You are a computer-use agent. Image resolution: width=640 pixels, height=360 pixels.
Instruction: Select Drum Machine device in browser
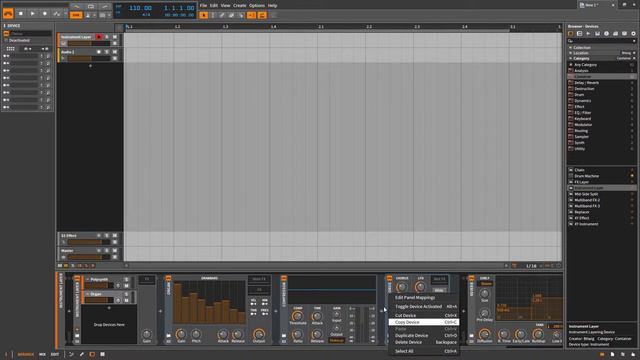602,176
